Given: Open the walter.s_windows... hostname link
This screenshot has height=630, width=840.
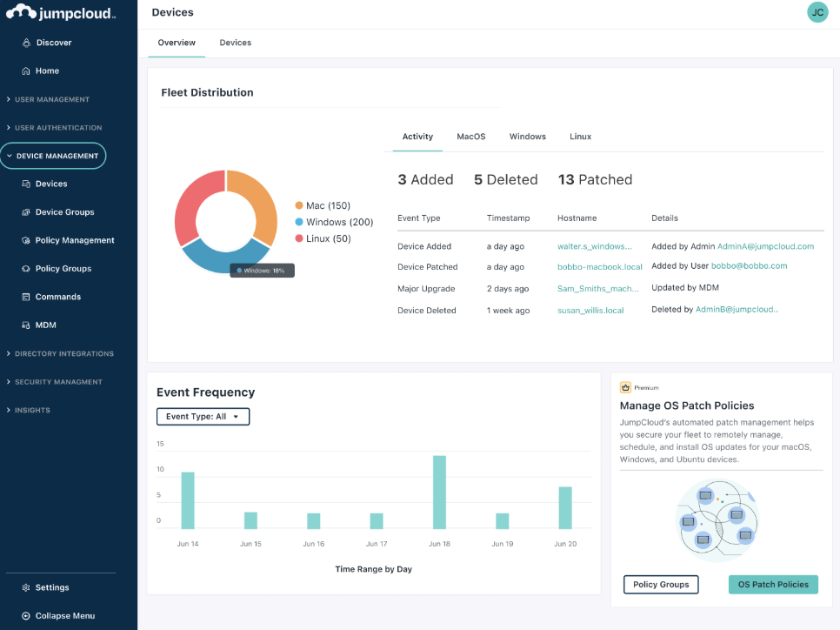Looking at the screenshot, I should coord(595,246).
